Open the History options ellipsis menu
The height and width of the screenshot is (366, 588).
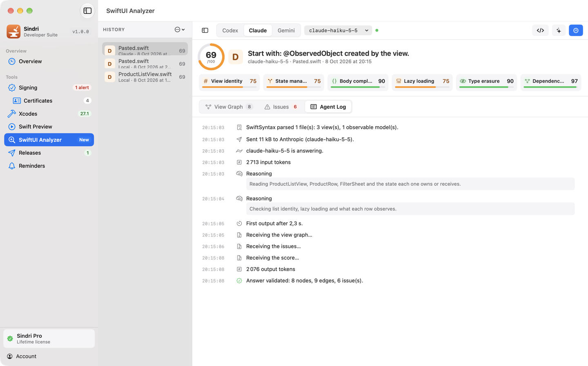180,29
